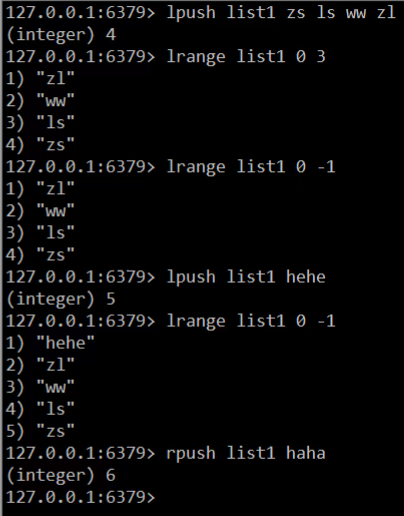Click the 'lrange list1 0 3' command

pos(246,57)
